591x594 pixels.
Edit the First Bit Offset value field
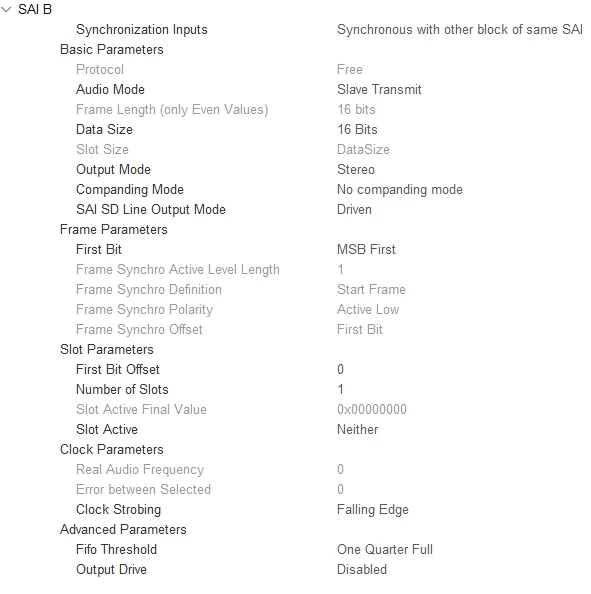click(x=341, y=369)
